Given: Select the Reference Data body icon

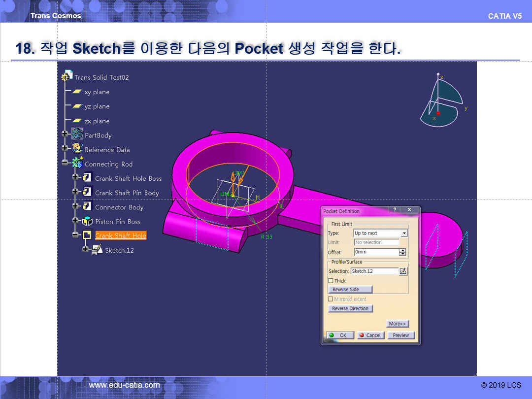Looking at the screenshot, I should click(77, 149).
